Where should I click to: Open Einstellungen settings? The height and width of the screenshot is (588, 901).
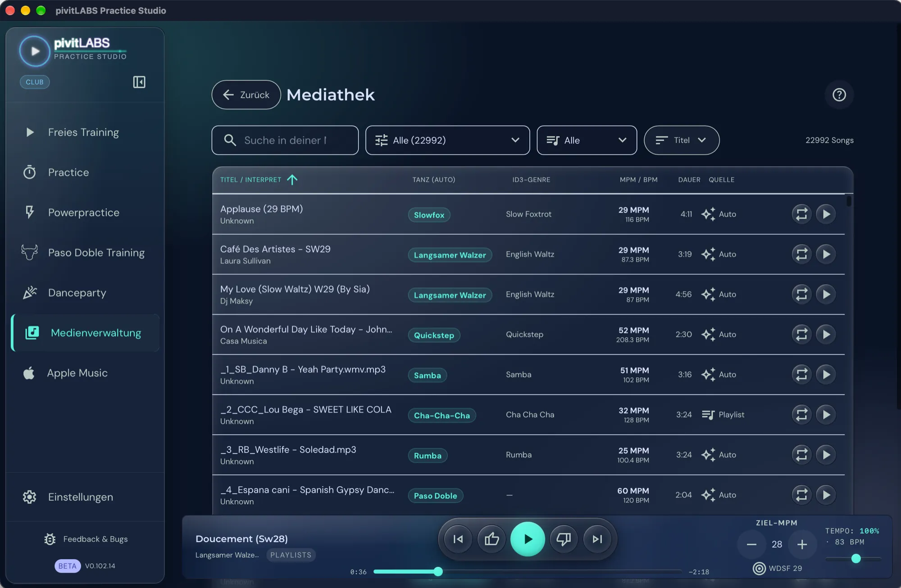click(x=85, y=497)
